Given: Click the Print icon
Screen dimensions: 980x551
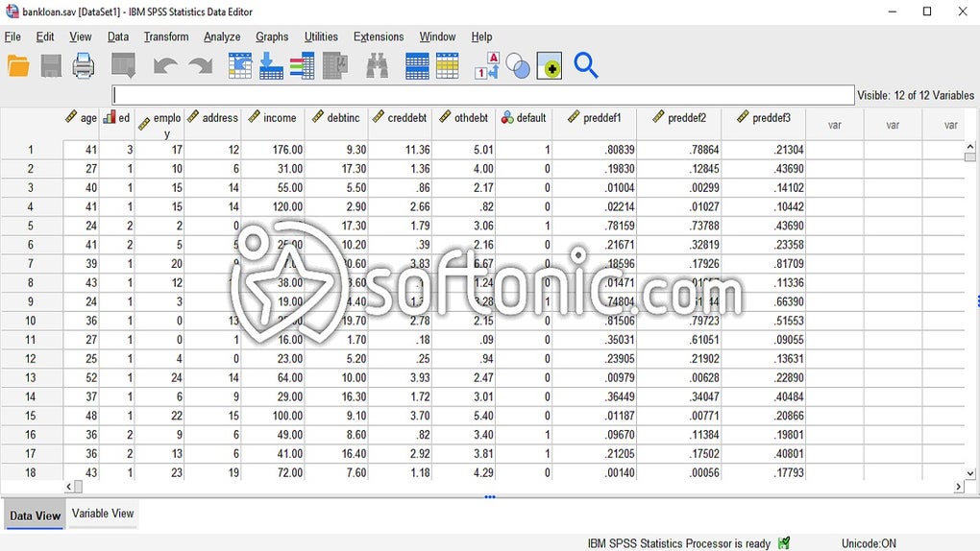Looking at the screenshot, I should click(x=84, y=65).
